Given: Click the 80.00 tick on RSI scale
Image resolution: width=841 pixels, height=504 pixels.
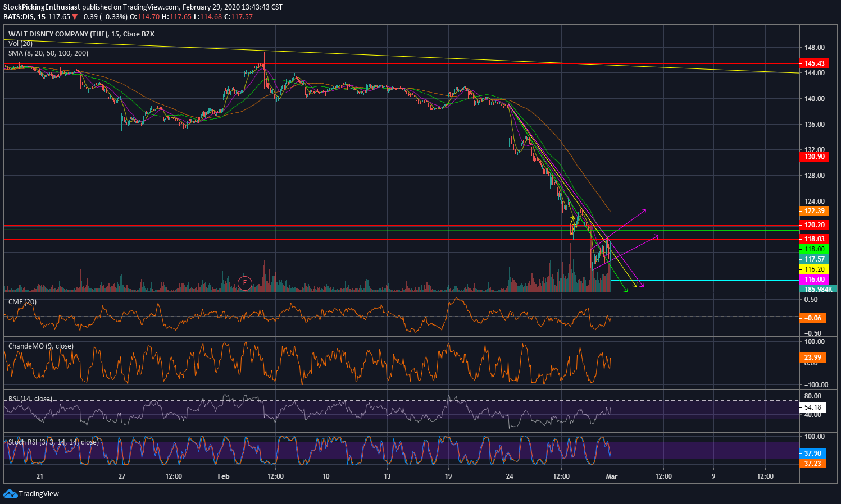Looking at the screenshot, I should pyautogui.click(x=812, y=396).
